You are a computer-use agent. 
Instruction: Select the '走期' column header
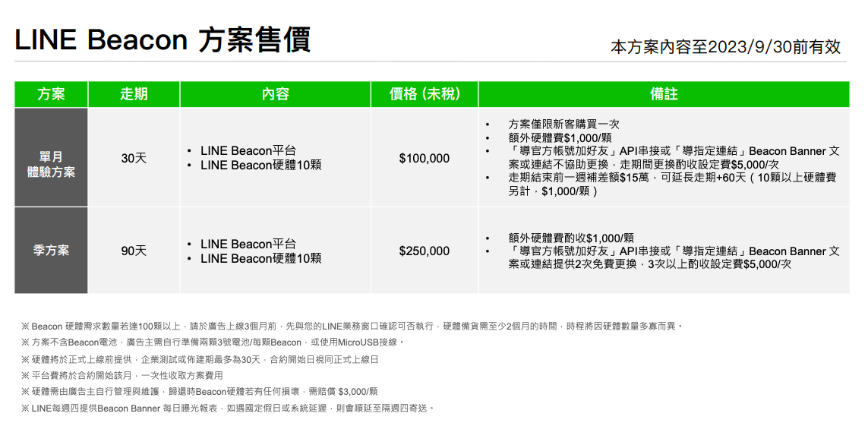(x=134, y=94)
